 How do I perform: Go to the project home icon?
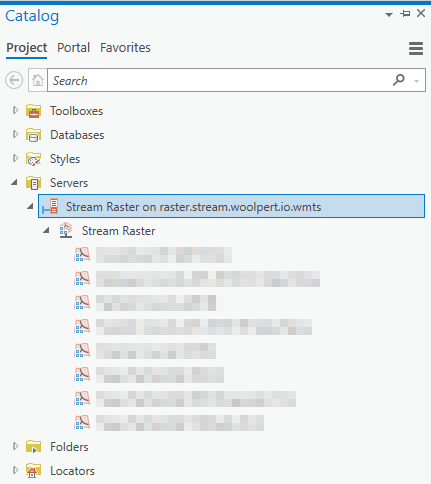tap(38, 80)
